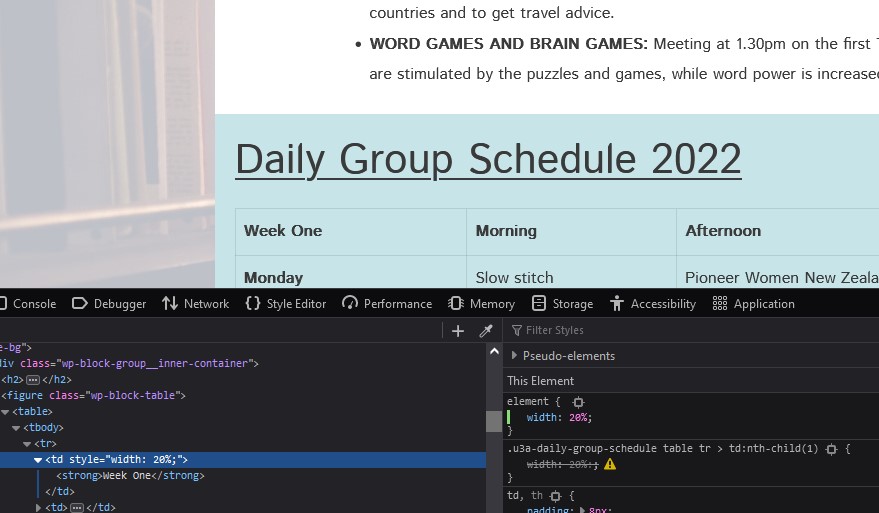Select the figure wp-block-table node
Screen dimensions: 879x513
coord(94,395)
